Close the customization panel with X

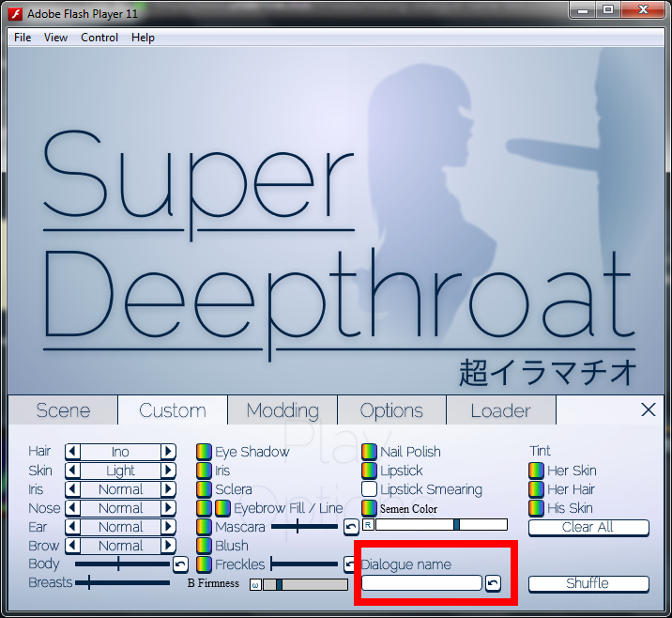click(x=649, y=409)
